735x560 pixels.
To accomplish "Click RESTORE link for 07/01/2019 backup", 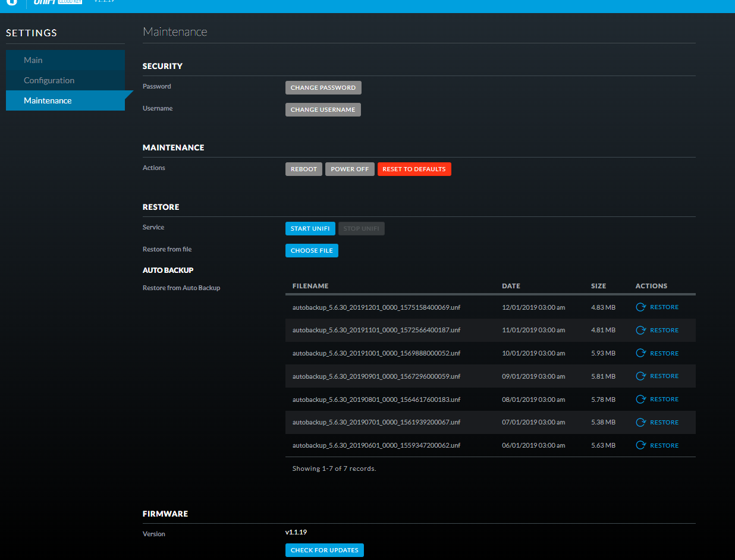I will pyautogui.click(x=664, y=423).
